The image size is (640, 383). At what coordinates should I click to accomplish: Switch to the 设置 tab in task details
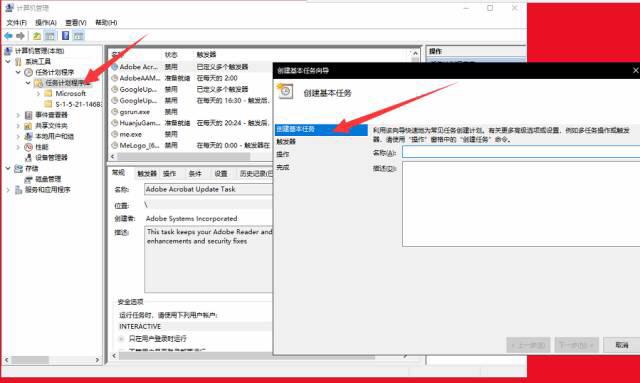point(221,174)
